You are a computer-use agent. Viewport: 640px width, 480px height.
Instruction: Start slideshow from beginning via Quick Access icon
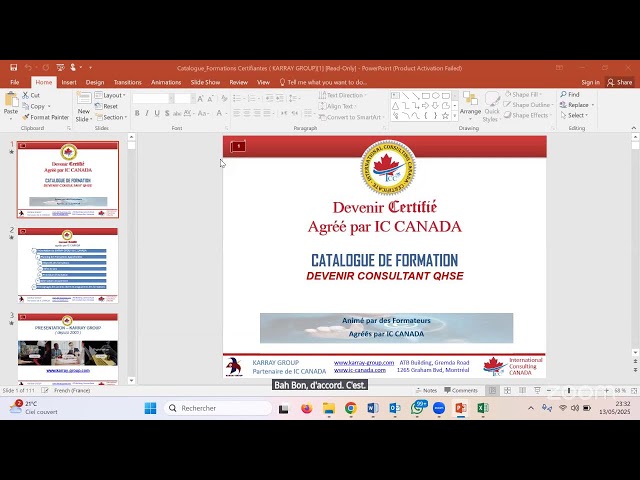(60, 67)
